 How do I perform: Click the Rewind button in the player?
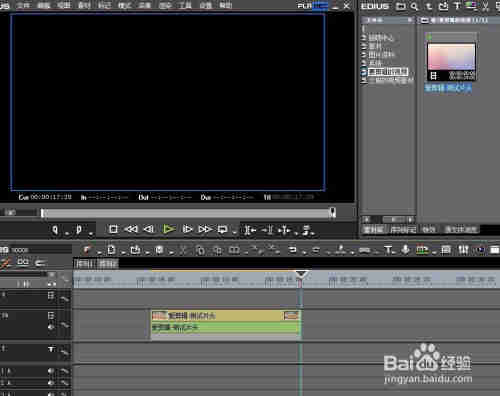(131, 229)
